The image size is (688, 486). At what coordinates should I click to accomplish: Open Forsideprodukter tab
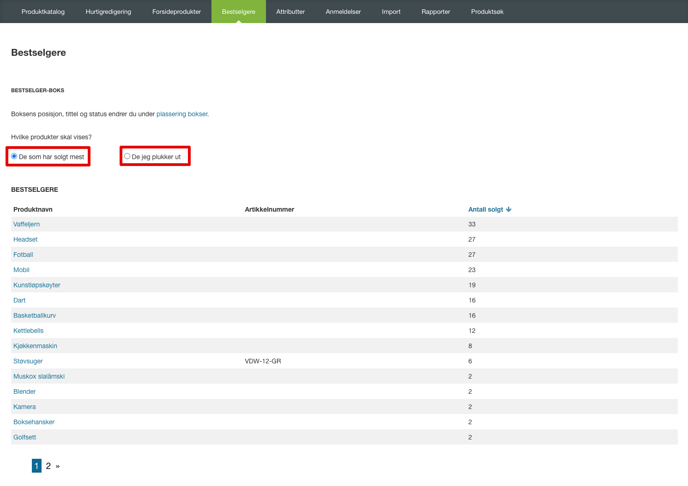click(176, 11)
